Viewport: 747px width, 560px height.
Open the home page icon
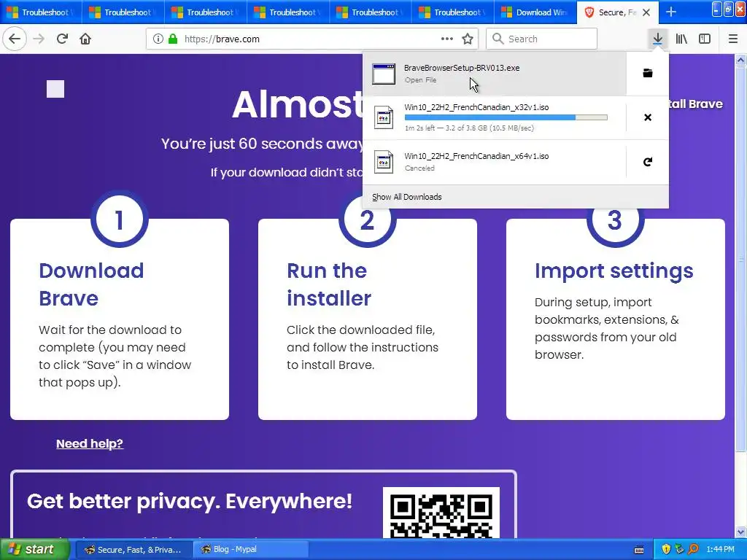coord(85,39)
